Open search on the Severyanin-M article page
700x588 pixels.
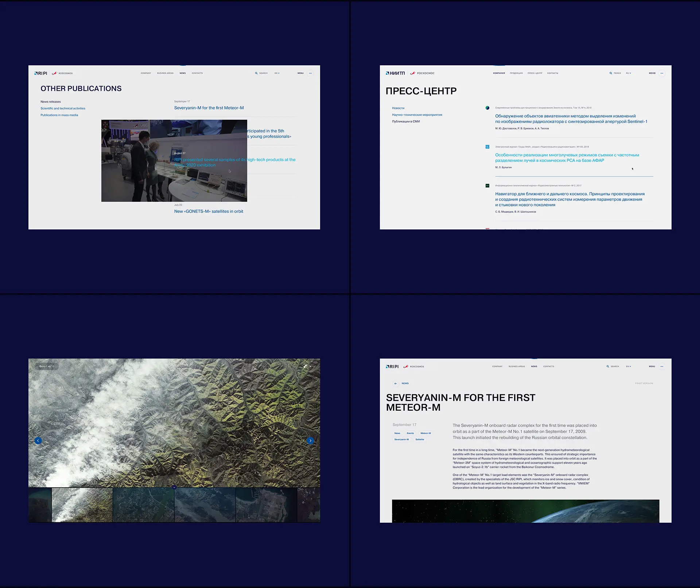(613, 367)
